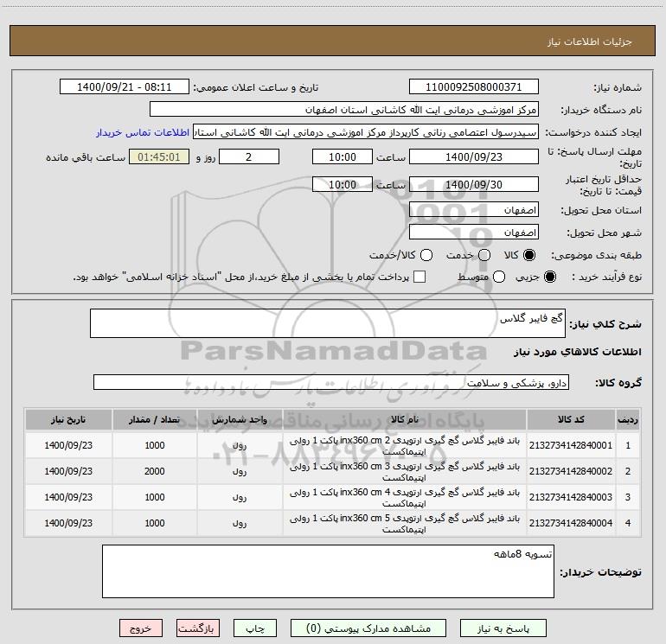Click the شرح کلی نیاز text area
The width and height of the screenshot is (666, 644).
328,323
